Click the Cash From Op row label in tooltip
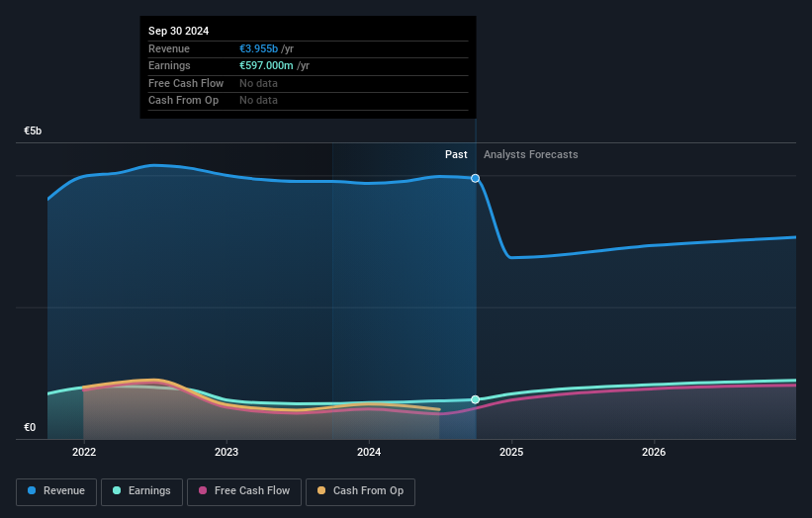This screenshot has height=518, width=812. pos(183,101)
